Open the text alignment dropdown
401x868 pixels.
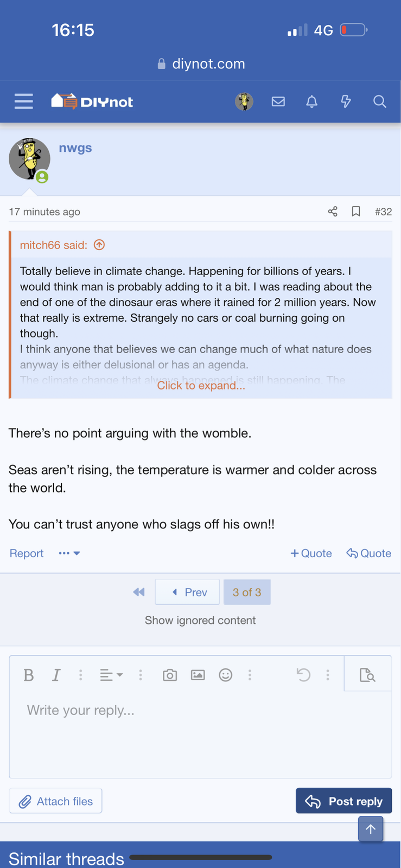[111, 674]
